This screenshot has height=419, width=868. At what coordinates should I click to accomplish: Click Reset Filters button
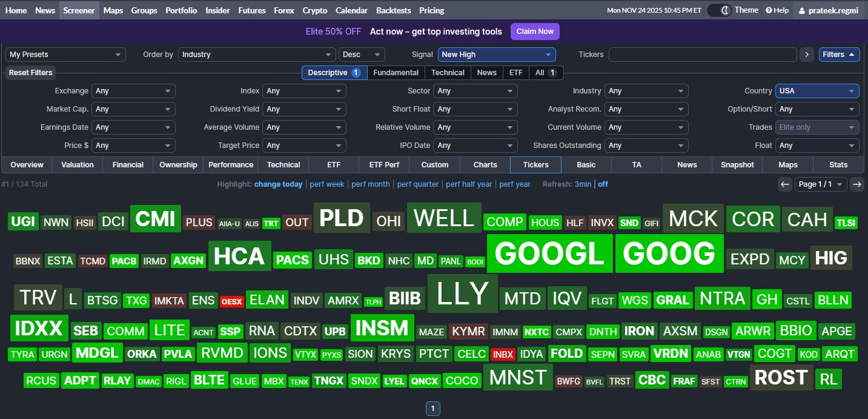pos(30,73)
